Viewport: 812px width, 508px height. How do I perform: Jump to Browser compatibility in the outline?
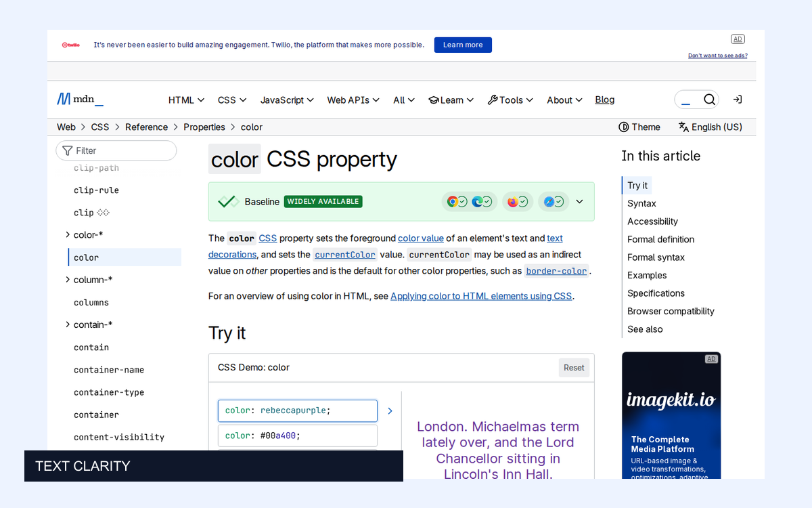pos(671,312)
